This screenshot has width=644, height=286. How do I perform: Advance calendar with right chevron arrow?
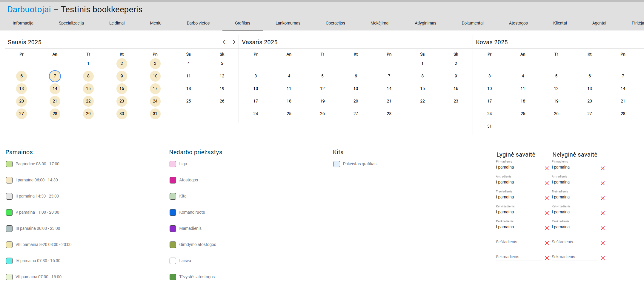[x=234, y=42]
